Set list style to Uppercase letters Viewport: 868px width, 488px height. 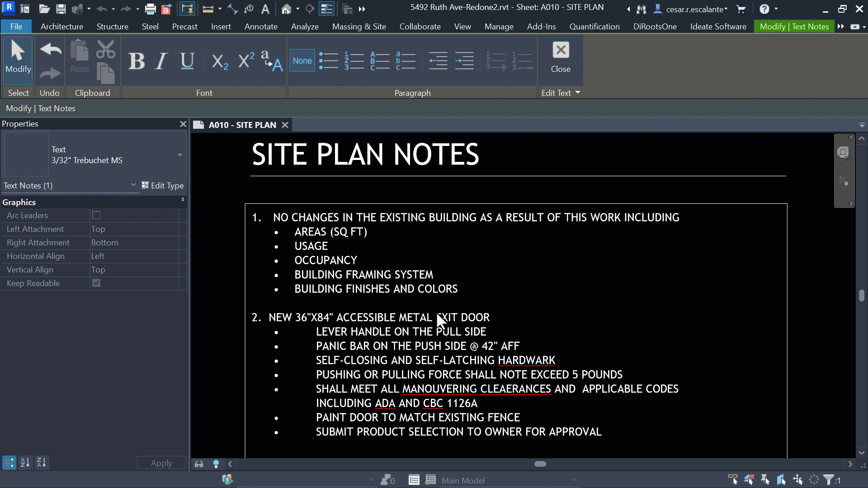point(380,61)
